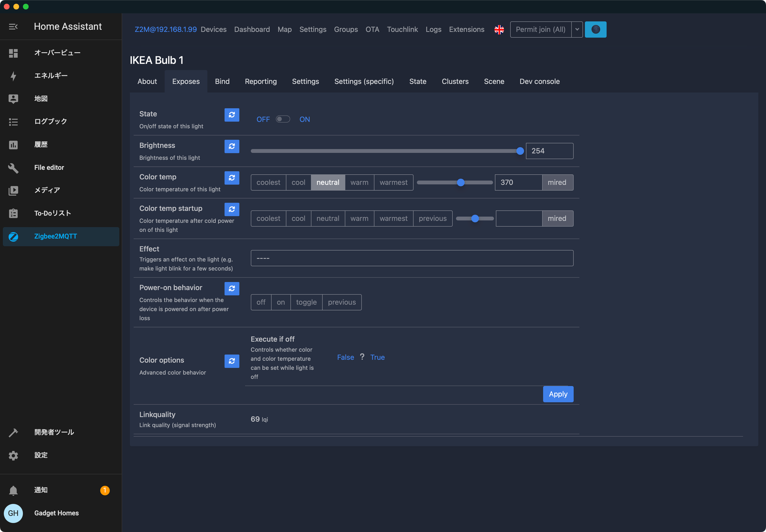The height and width of the screenshot is (532, 766).
Task: Open the Z2M@192.168.1.99 link
Action: tap(165, 29)
